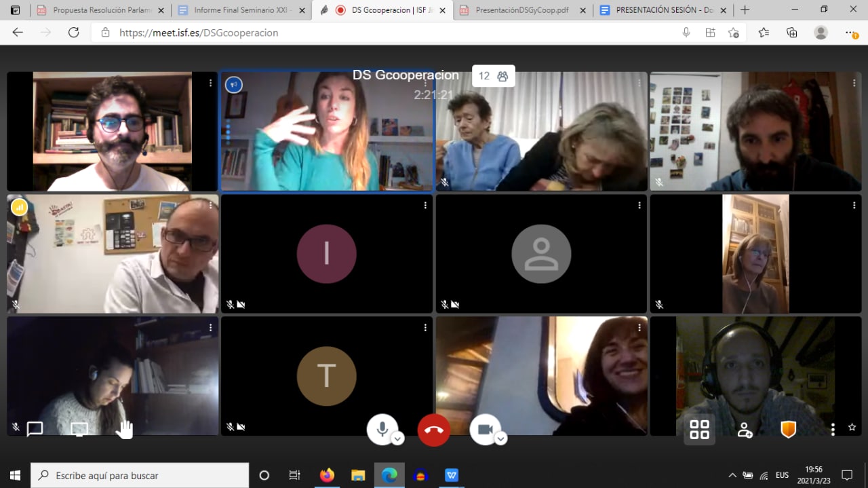Invite people to the meeting
Screen dimensions: 868x488
click(x=745, y=430)
